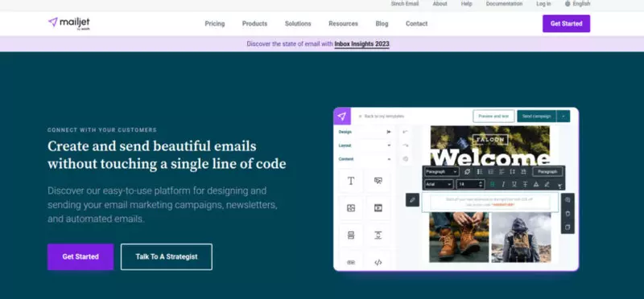Click the duplicate icon below the trash
Viewport: 644px width, 299px height.
568,227
